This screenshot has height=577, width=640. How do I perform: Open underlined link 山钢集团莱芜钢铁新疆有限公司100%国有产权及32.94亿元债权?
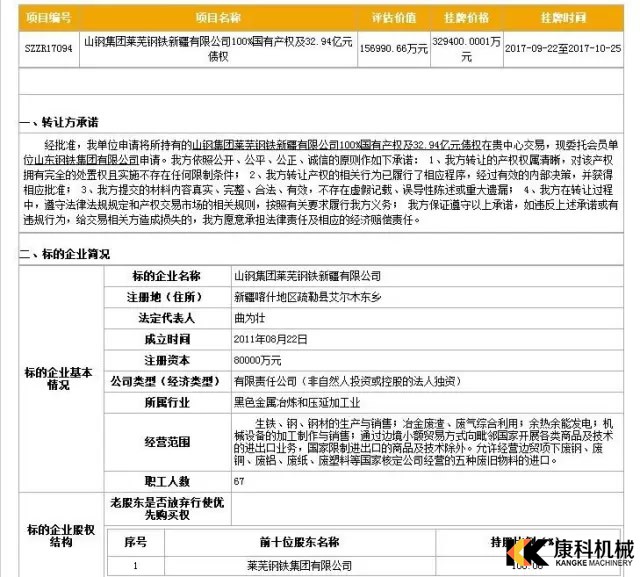pos(336,145)
